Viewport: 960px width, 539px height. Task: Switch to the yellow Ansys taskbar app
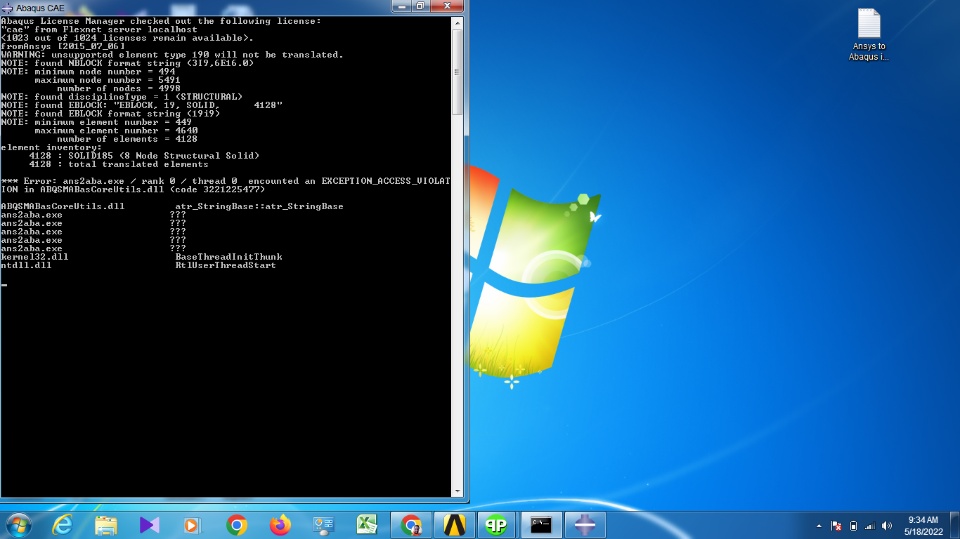pos(454,525)
